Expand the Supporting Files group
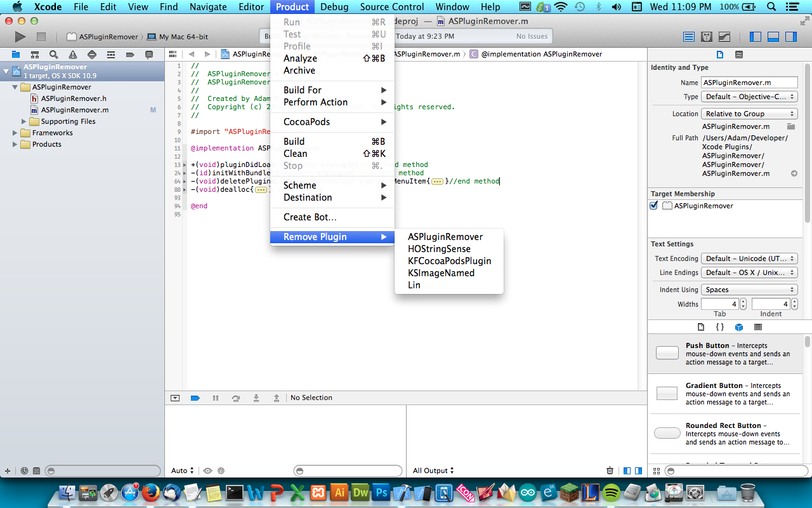Viewport: 812px width, 508px height. pos(24,121)
